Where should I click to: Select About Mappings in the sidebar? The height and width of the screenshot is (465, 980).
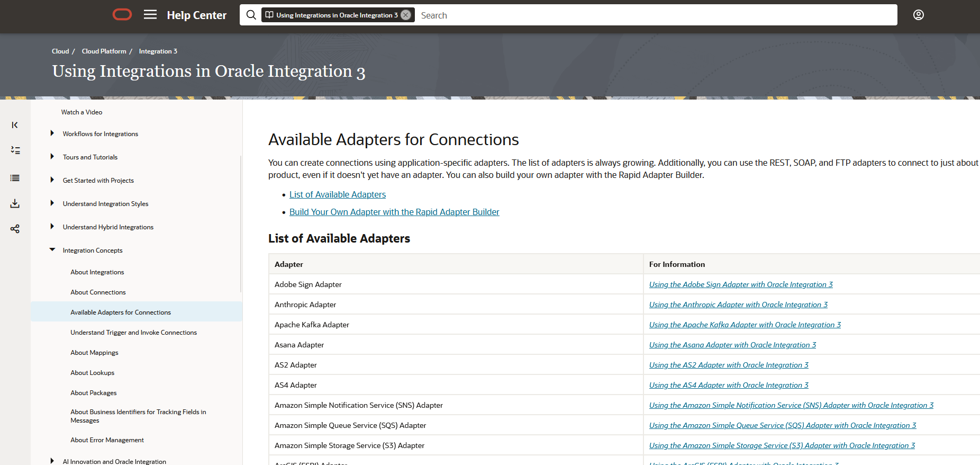(94, 353)
